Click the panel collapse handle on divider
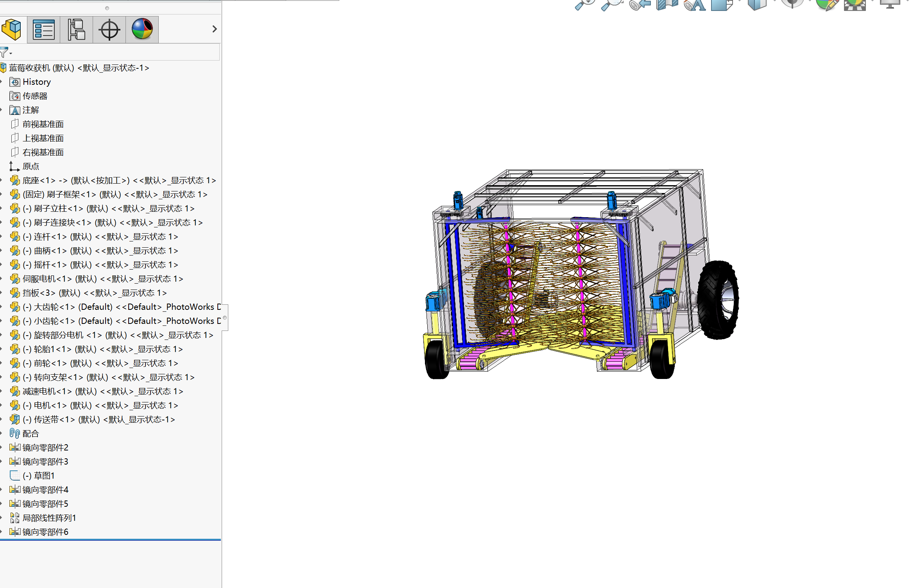 (225, 317)
